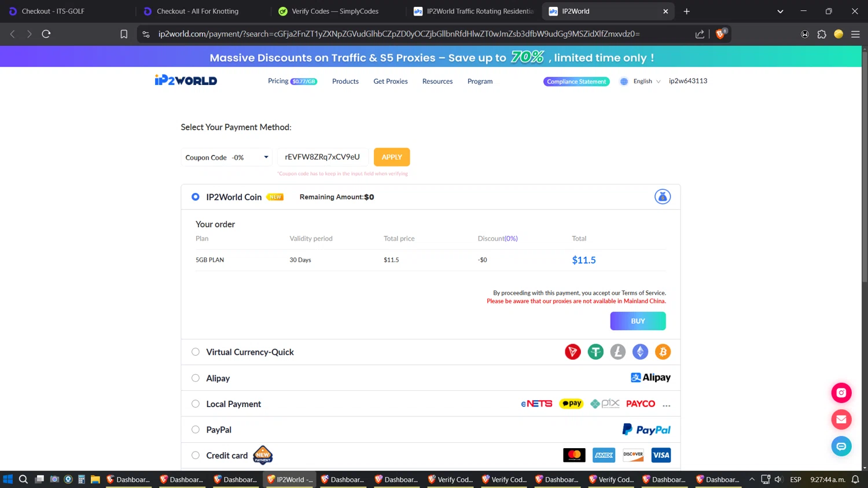This screenshot has height=488, width=868.
Task: Open the red email contact widget
Action: click(x=841, y=419)
